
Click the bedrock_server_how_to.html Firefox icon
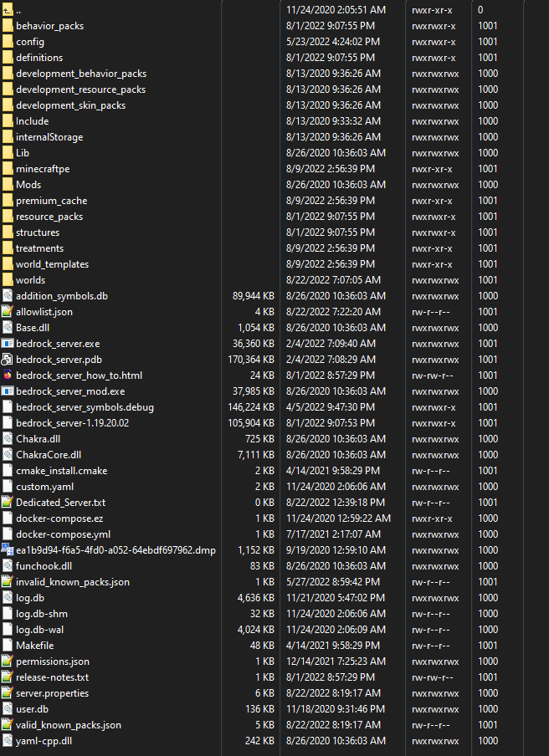(8, 375)
